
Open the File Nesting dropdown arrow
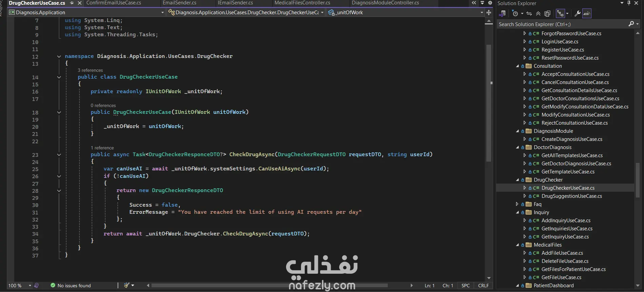(x=567, y=14)
